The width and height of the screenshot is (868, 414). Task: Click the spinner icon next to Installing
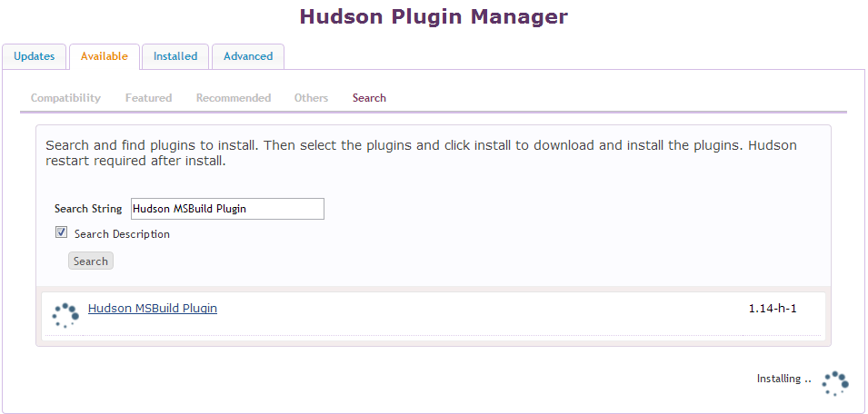point(835,383)
